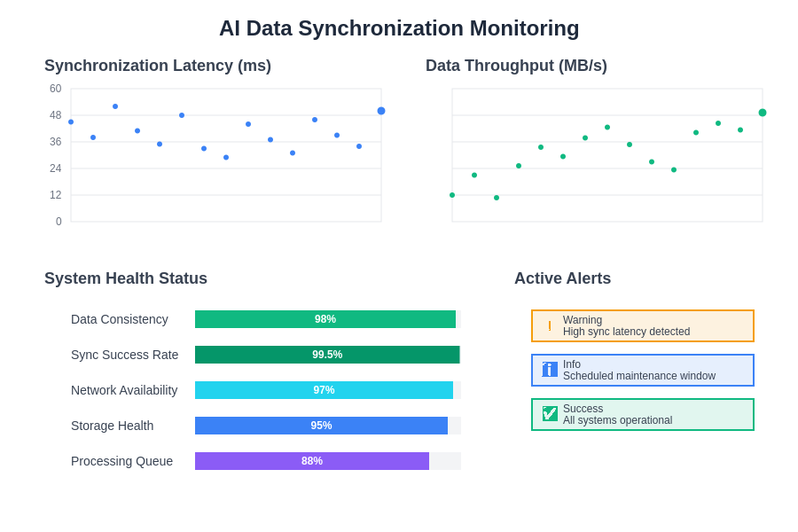Click the largest latest latency data point

tap(381, 111)
